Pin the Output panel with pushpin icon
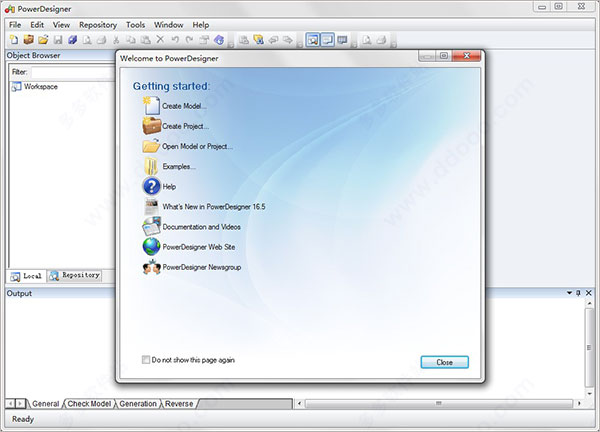 (578, 293)
